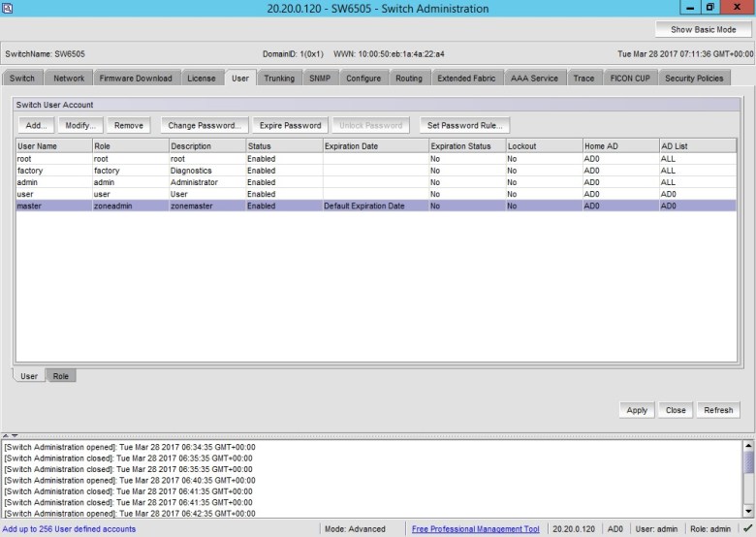This screenshot has width=756, height=537.
Task: Click the green checkmark status icon
Action: point(746,529)
